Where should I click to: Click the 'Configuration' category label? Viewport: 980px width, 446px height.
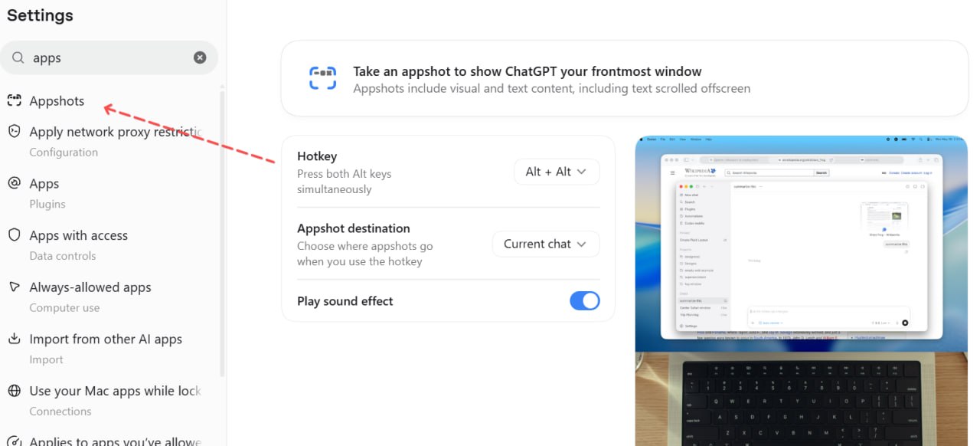click(64, 152)
